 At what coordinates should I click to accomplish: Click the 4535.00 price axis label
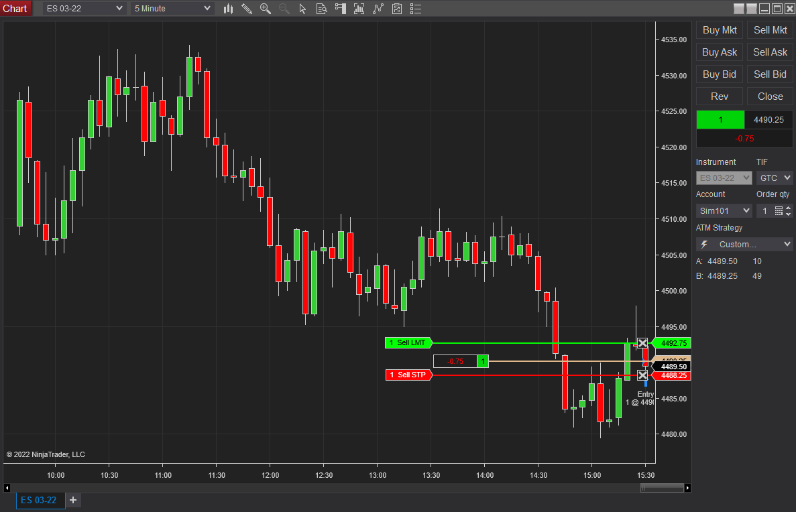(x=674, y=40)
